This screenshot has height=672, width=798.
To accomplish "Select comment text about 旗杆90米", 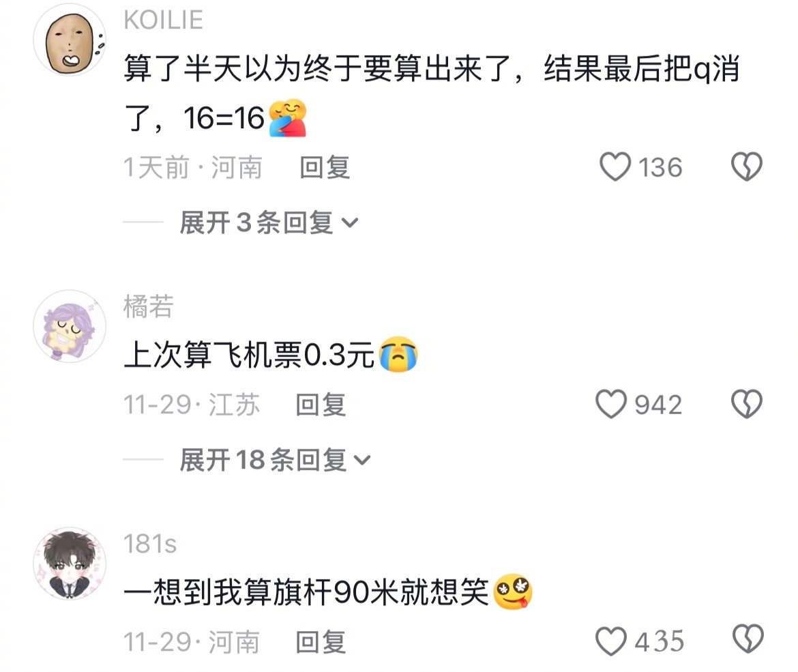I will [x=328, y=592].
